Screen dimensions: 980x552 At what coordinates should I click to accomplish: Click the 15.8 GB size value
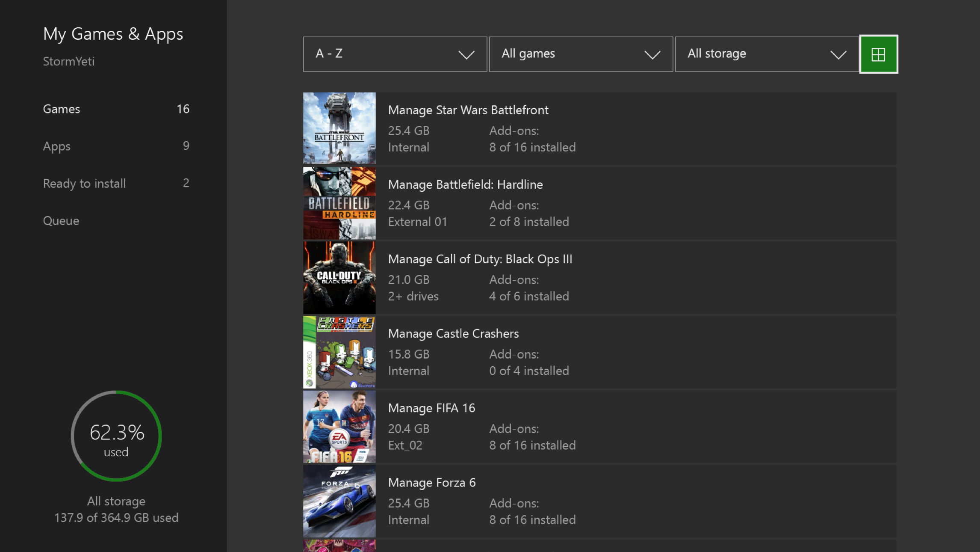coord(409,354)
